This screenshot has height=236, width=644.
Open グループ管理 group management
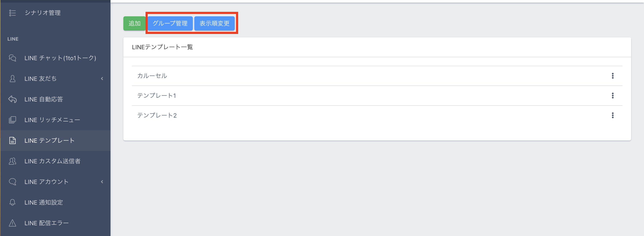170,23
